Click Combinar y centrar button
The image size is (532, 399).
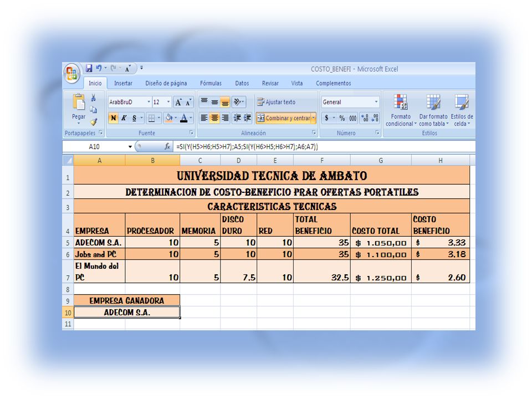[x=284, y=118]
